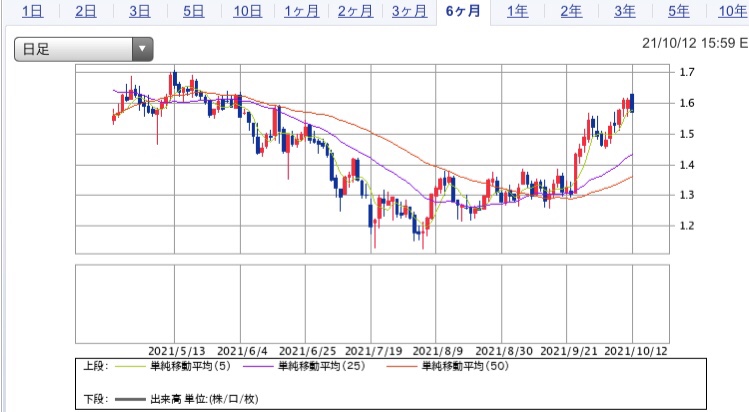Viewport: 749px width, 412px height.
Task: Switch to the 1日 chart range tab
Action: point(32,11)
